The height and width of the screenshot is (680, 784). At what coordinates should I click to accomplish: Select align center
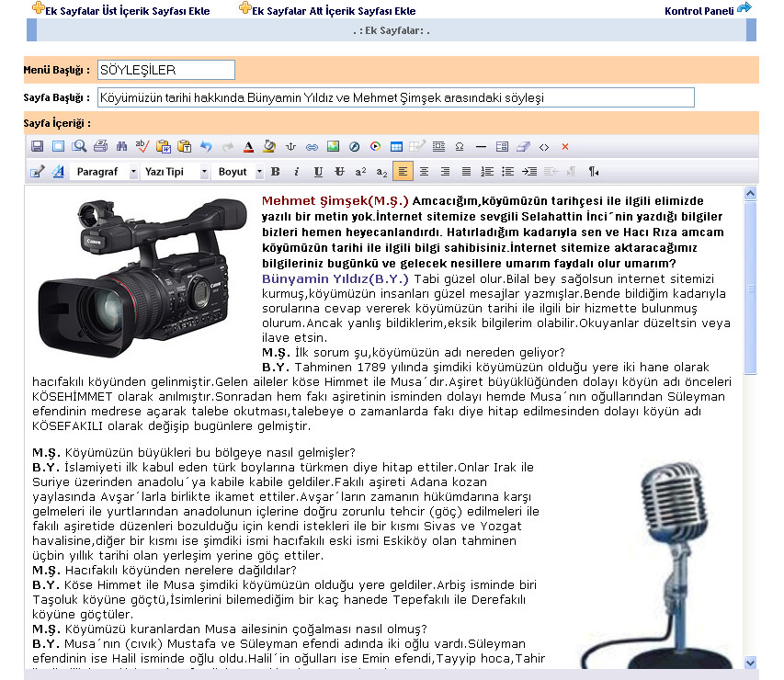click(x=424, y=172)
